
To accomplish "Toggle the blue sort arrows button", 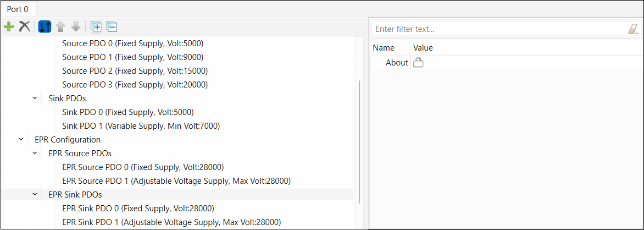I will coord(45,26).
